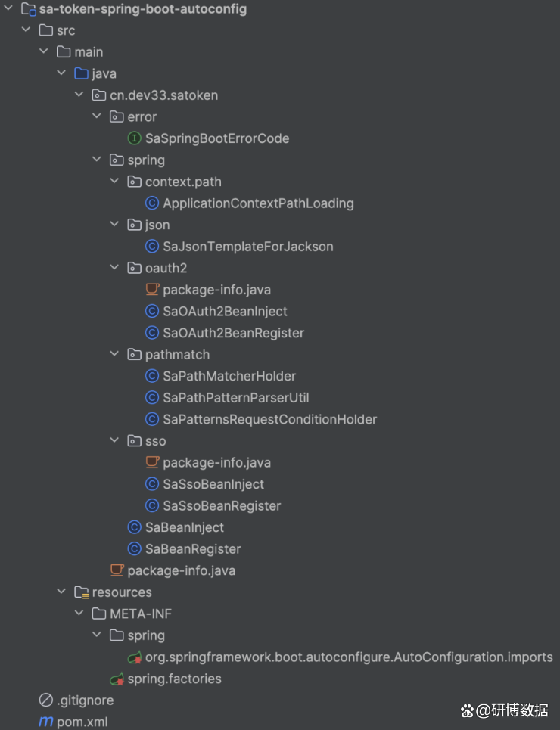
Task: Select the spring package label under cn.dev33.satoken
Action: point(146,160)
